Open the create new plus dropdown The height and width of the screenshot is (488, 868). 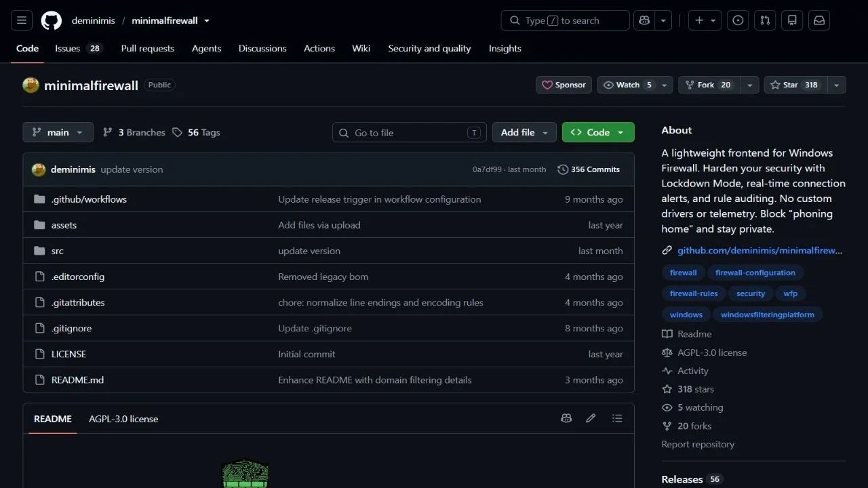coord(705,20)
